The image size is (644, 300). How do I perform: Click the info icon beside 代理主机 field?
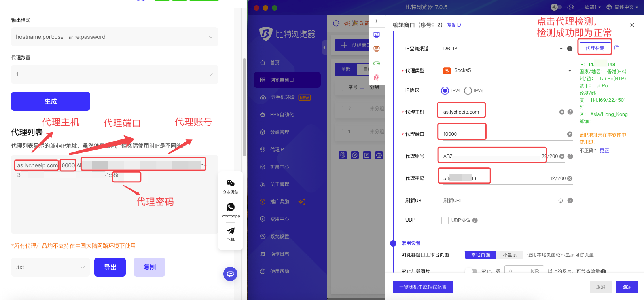(x=570, y=112)
